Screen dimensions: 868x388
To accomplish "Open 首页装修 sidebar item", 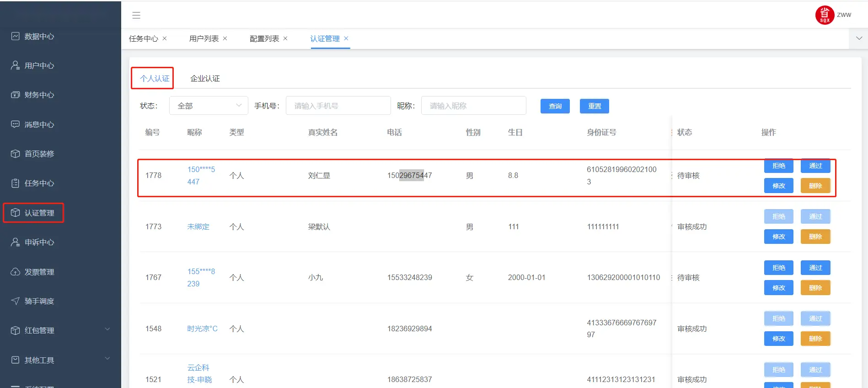I will coord(39,154).
